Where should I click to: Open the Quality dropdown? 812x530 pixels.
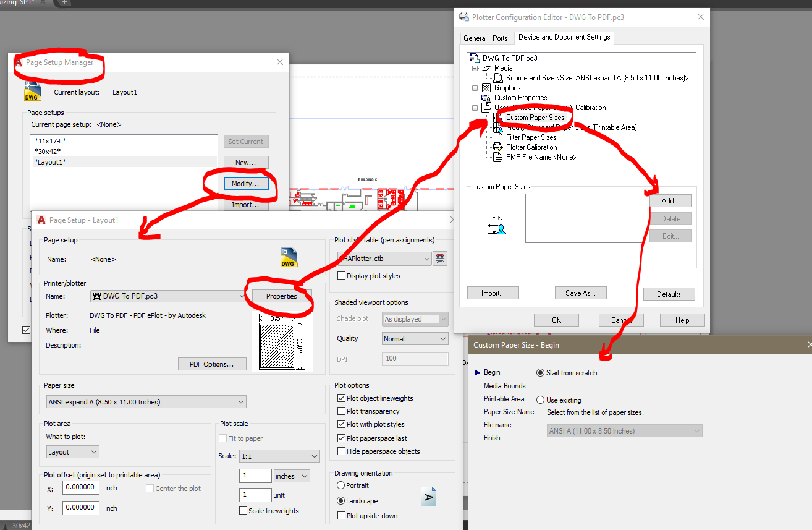(x=415, y=339)
